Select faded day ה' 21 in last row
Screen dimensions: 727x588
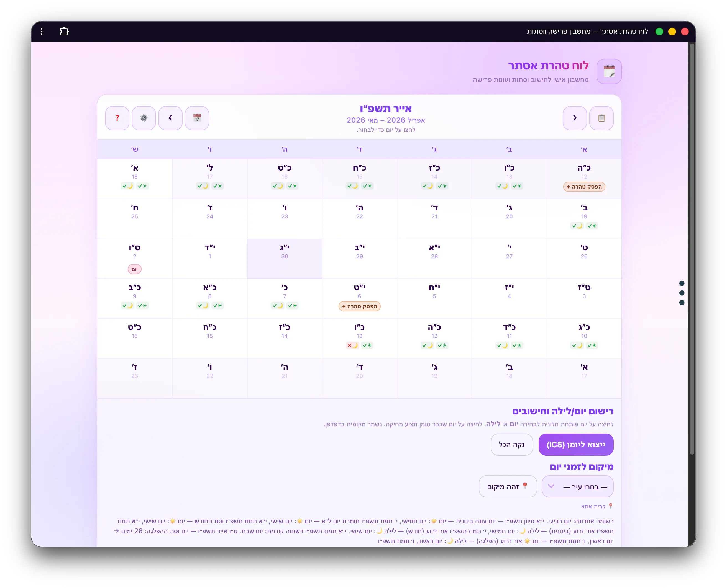tap(285, 378)
